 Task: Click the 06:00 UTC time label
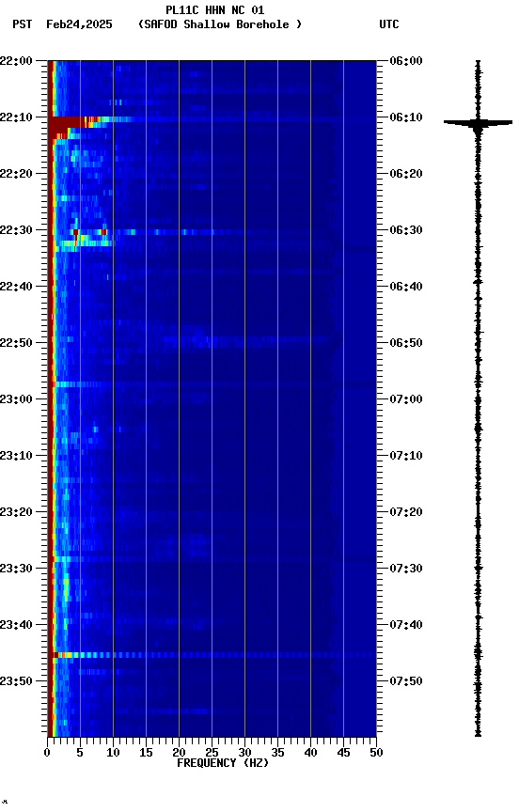coord(406,61)
